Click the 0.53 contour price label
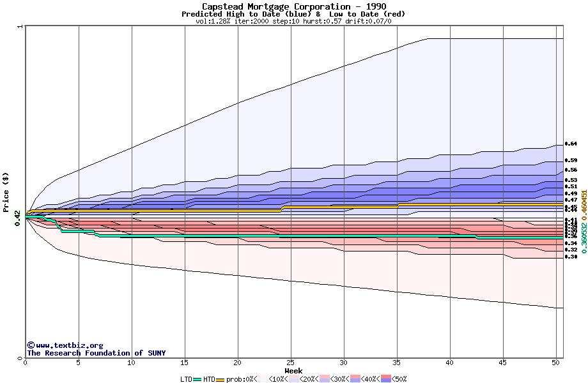Viewport: 588px width, 383px height. 571,180
